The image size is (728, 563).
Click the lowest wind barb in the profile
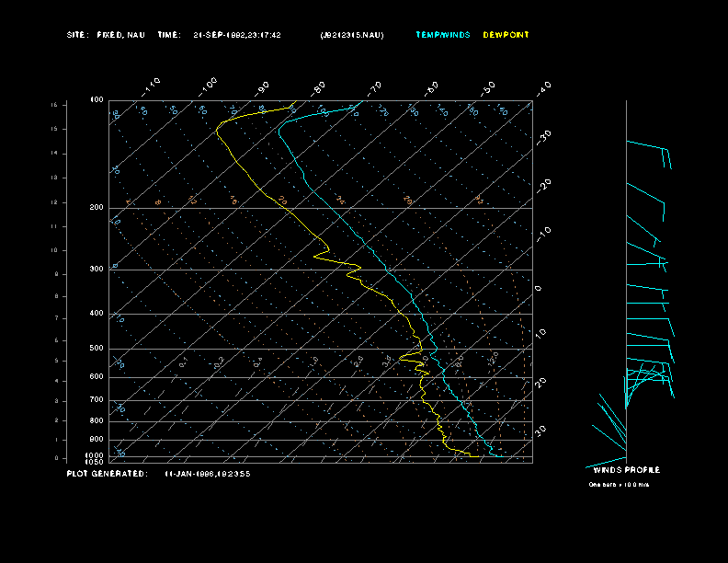click(605, 461)
